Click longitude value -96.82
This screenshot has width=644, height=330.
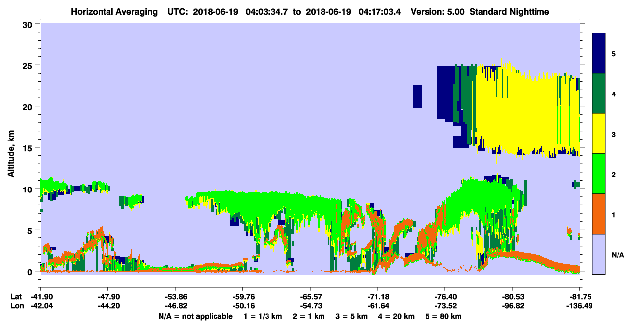pos(512,306)
